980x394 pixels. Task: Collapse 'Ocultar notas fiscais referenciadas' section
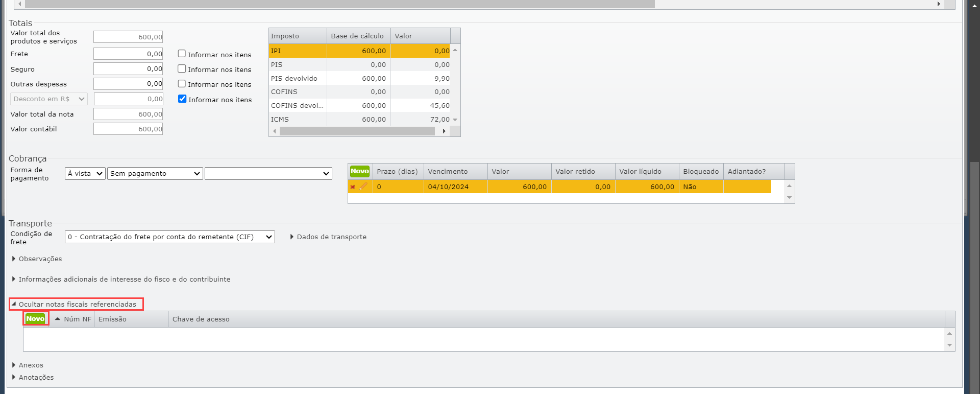point(75,305)
